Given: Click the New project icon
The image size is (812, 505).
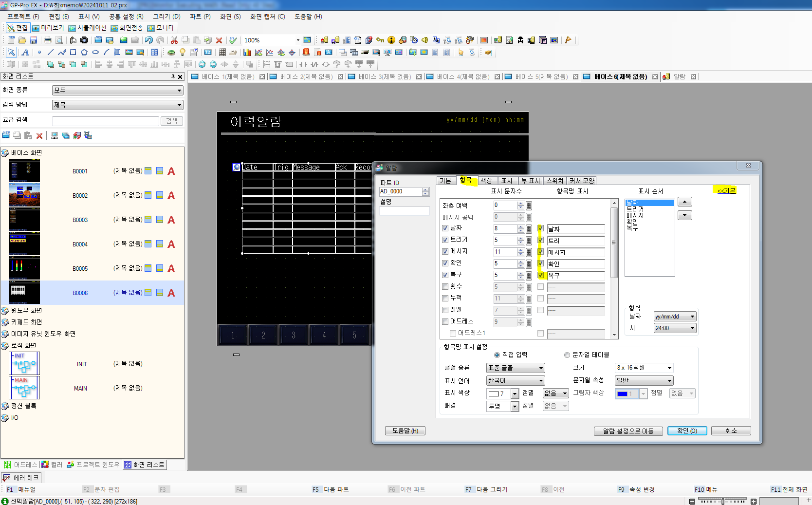Looking at the screenshot, I should point(11,40).
